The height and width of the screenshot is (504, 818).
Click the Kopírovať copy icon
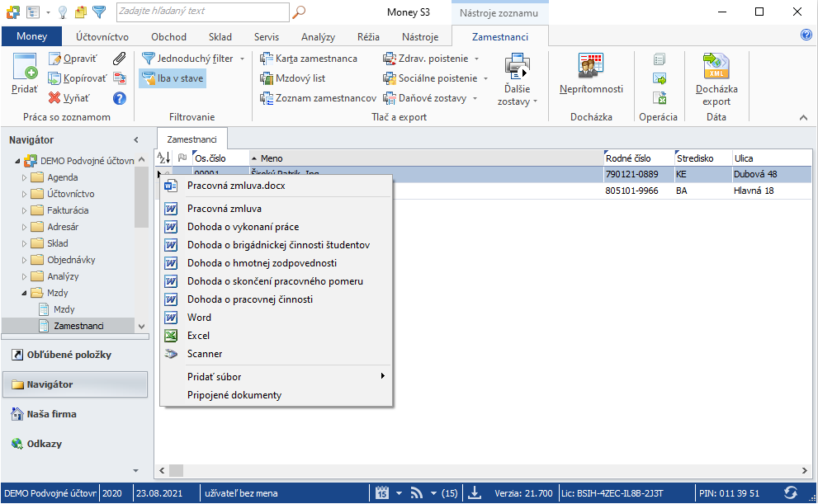54,78
